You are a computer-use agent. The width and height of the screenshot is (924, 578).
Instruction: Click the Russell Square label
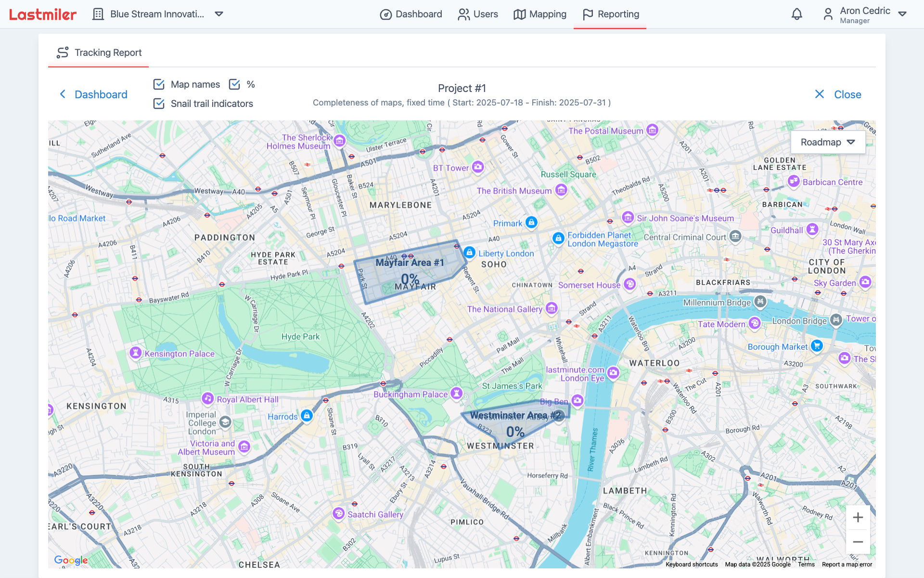pyautogui.click(x=568, y=174)
